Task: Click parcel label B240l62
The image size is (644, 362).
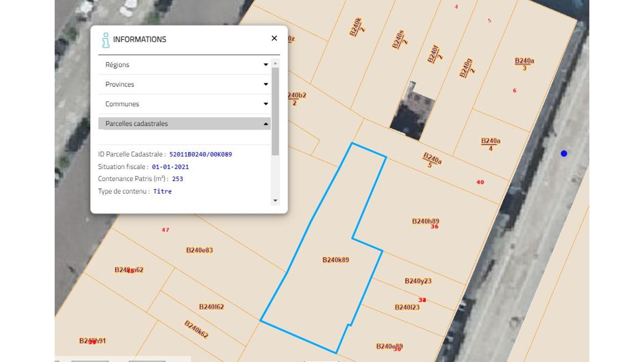Action: click(x=211, y=307)
